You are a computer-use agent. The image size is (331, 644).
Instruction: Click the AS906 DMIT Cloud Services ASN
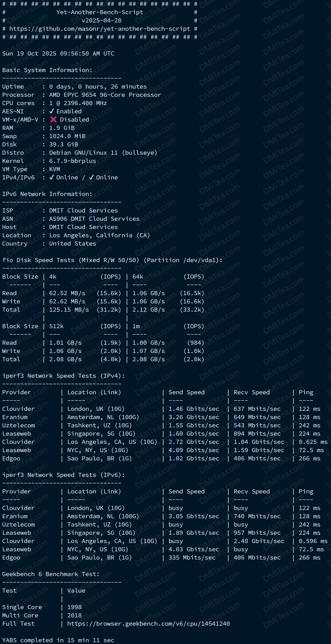pyautogui.click(x=94, y=219)
